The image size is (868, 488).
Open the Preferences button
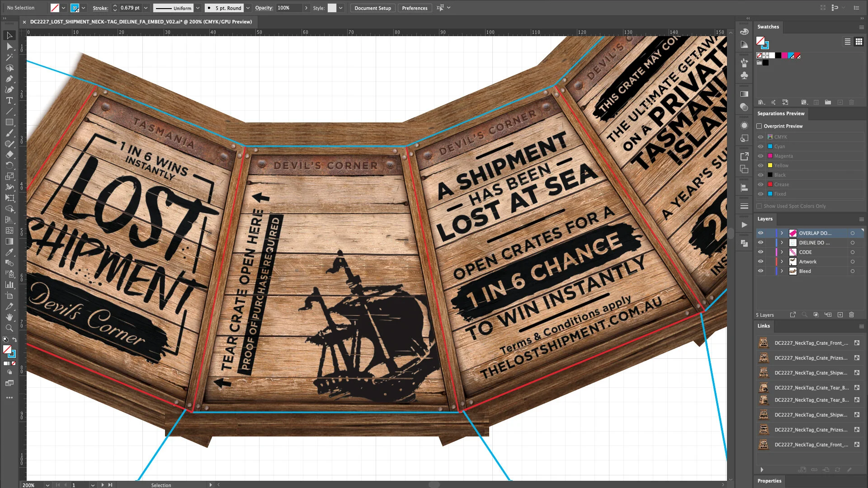pos(415,8)
